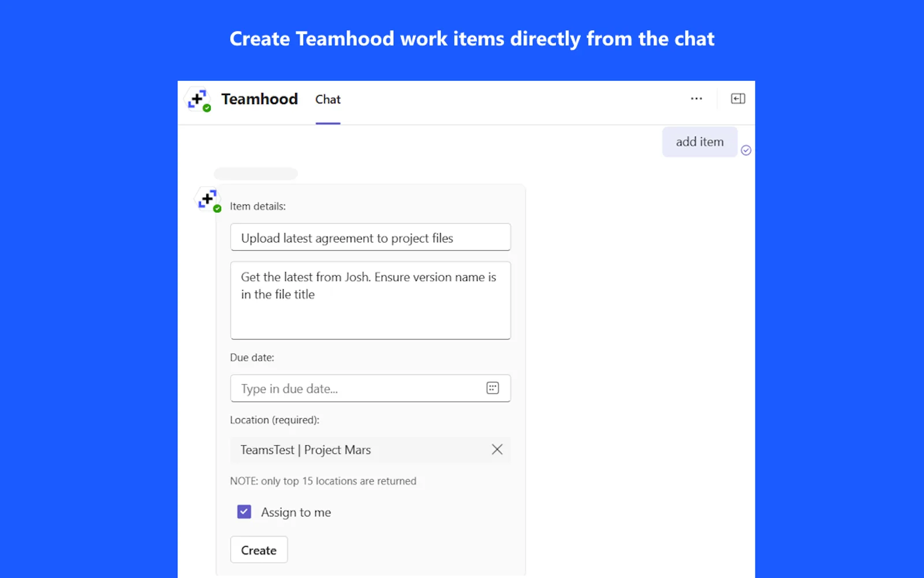Image resolution: width=924 pixels, height=578 pixels.
Task: Click the Teamhood title text in header
Action: [x=259, y=99]
